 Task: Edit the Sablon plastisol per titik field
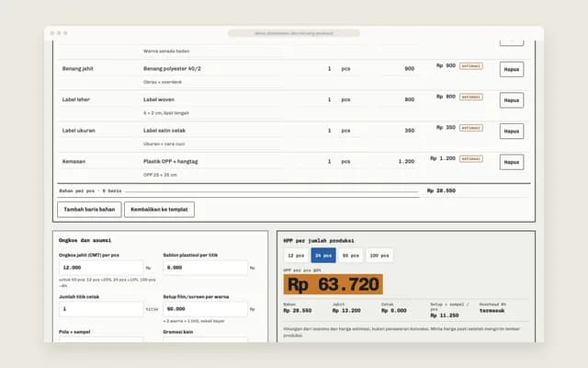(x=206, y=268)
